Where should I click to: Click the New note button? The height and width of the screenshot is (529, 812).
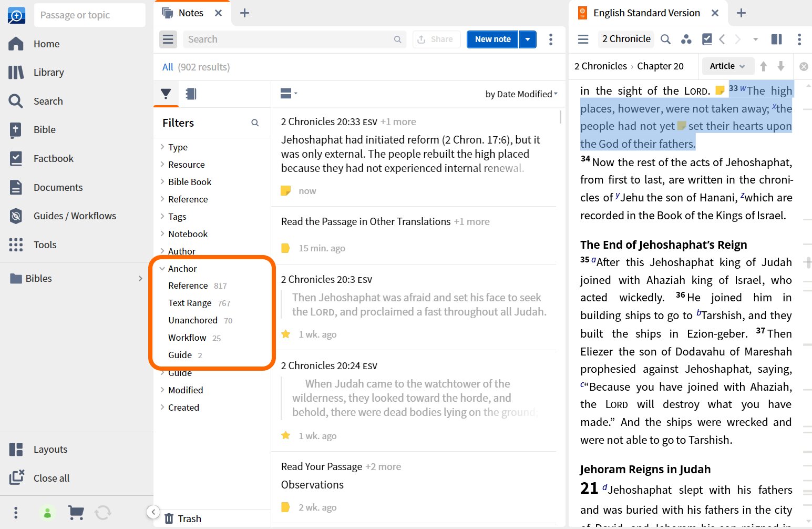pos(492,39)
